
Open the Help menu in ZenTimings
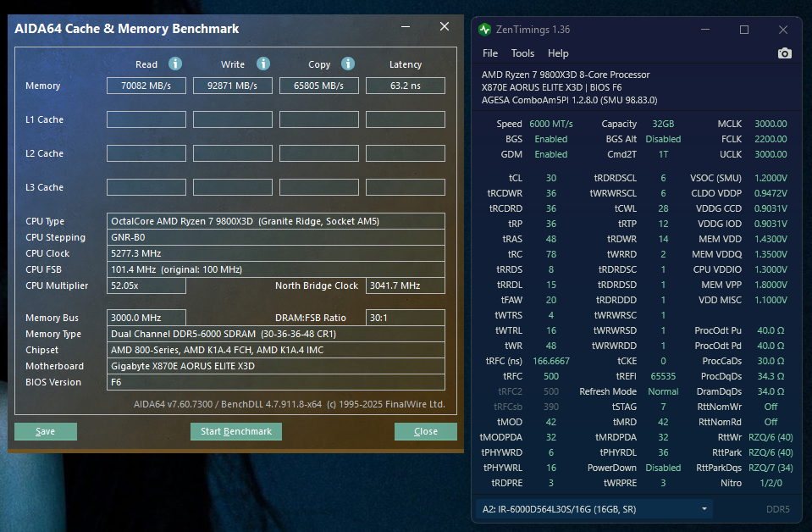click(x=558, y=53)
